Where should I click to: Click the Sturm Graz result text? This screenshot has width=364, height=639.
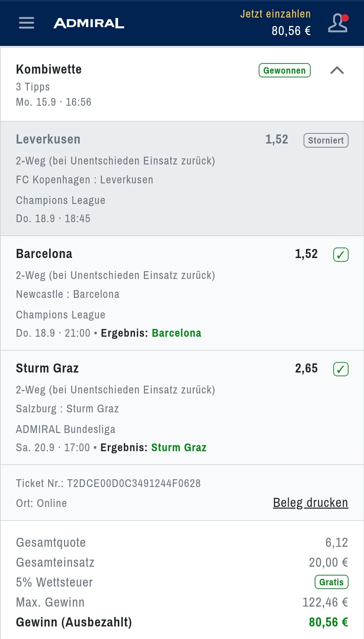(179, 448)
